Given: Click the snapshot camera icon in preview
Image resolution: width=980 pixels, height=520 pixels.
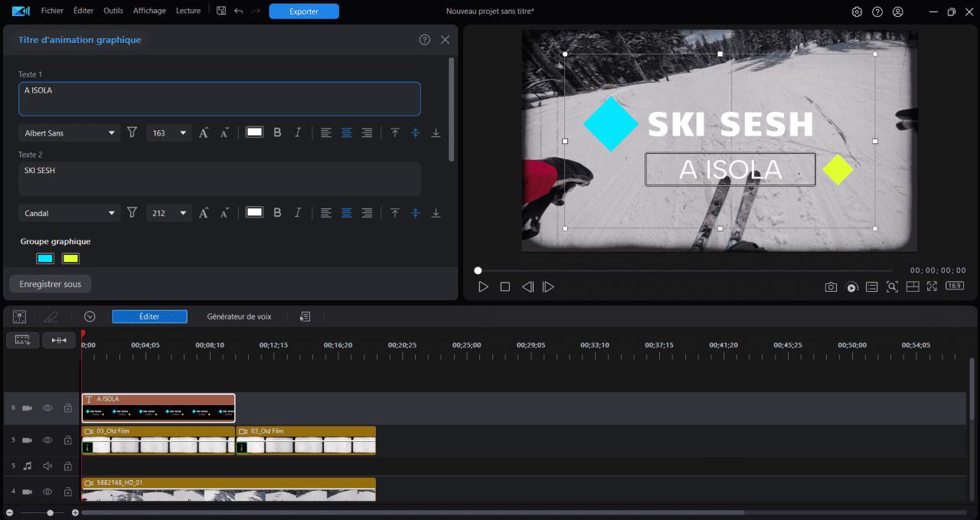Looking at the screenshot, I should pos(831,286).
